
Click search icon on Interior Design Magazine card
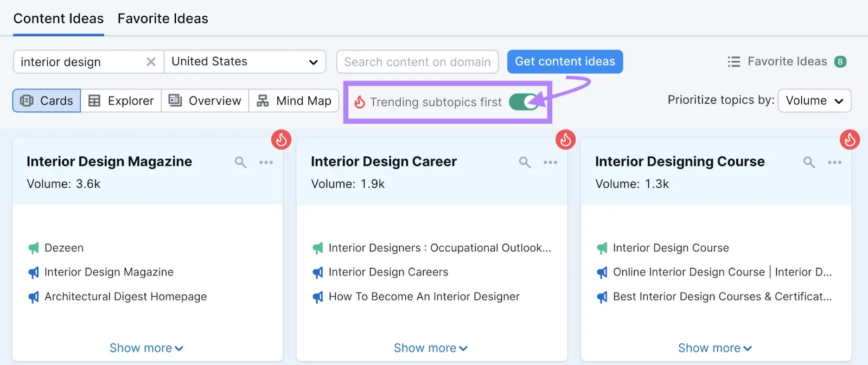[x=240, y=162]
